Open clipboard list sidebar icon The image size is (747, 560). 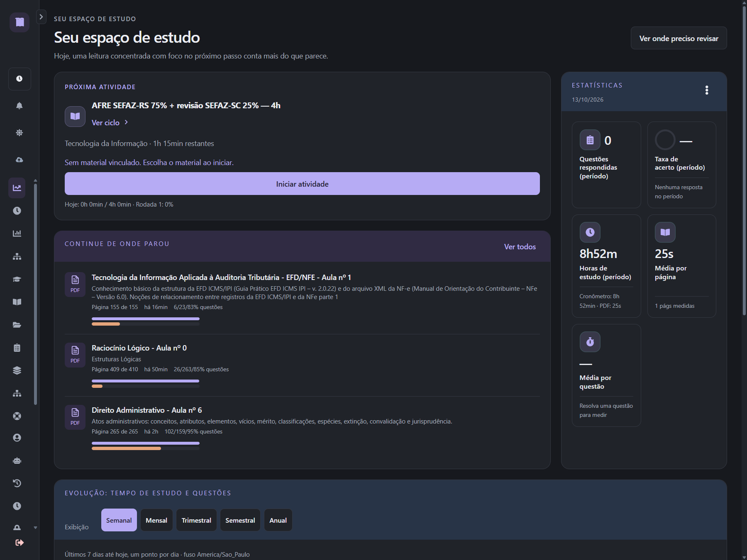(17, 348)
